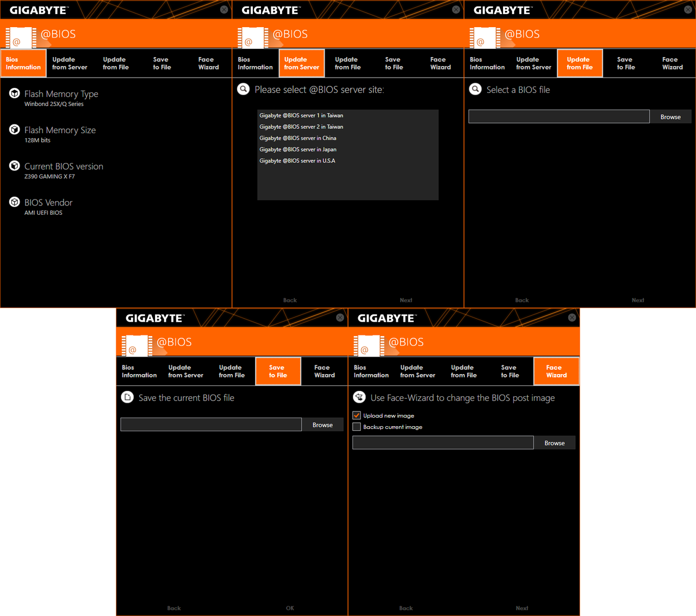The width and height of the screenshot is (696, 616).
Task: Click the Face-Wizard icon beside 'Use Face-Wizard' heading
Action: click(359, 397)
